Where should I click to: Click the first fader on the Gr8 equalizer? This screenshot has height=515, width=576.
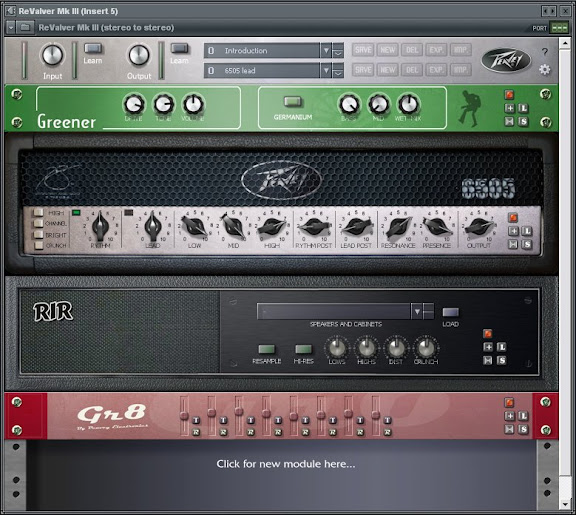[x=184, y=416]
